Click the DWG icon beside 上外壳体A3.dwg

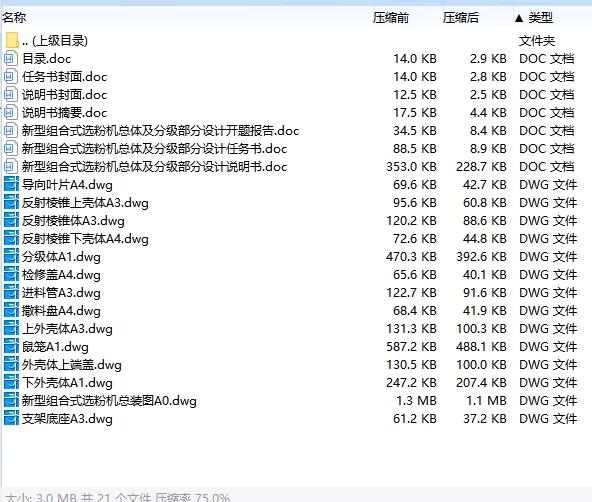(11, 328)
